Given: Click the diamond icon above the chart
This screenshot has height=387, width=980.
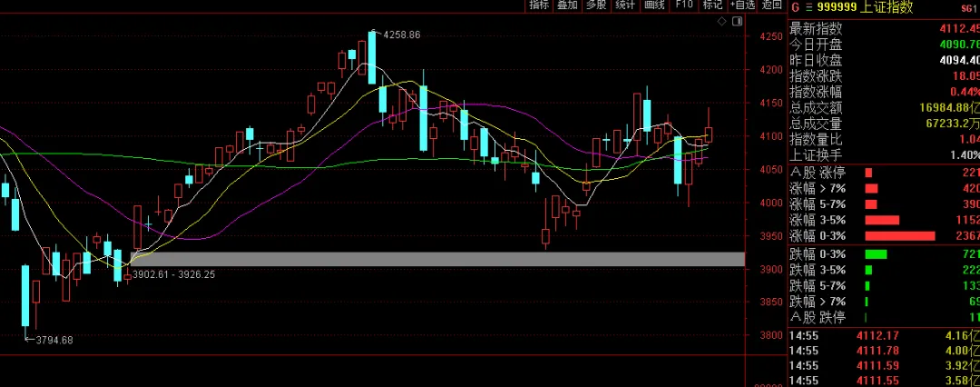Looking at the screenshot, I should pyautogui.click(x=722, y=22).
